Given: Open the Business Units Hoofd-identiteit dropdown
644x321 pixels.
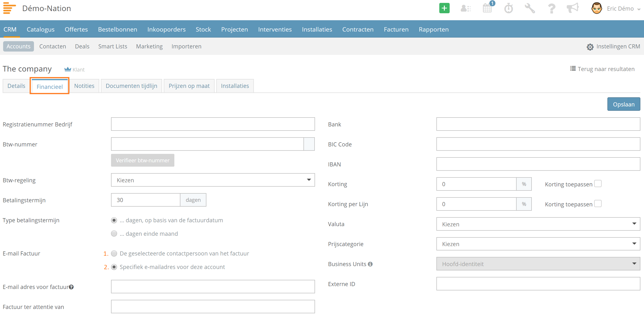Looking at the screenshot, I should coord(538,264).
